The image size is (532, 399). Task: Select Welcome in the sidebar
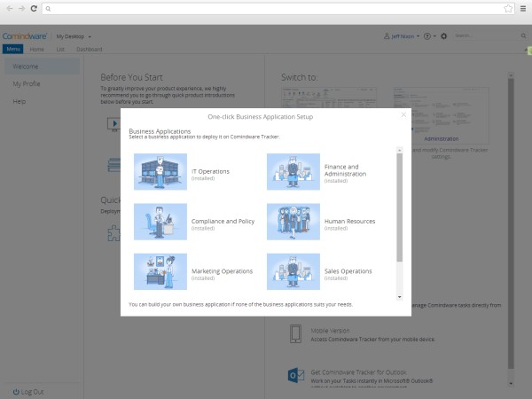click(42, 66)
